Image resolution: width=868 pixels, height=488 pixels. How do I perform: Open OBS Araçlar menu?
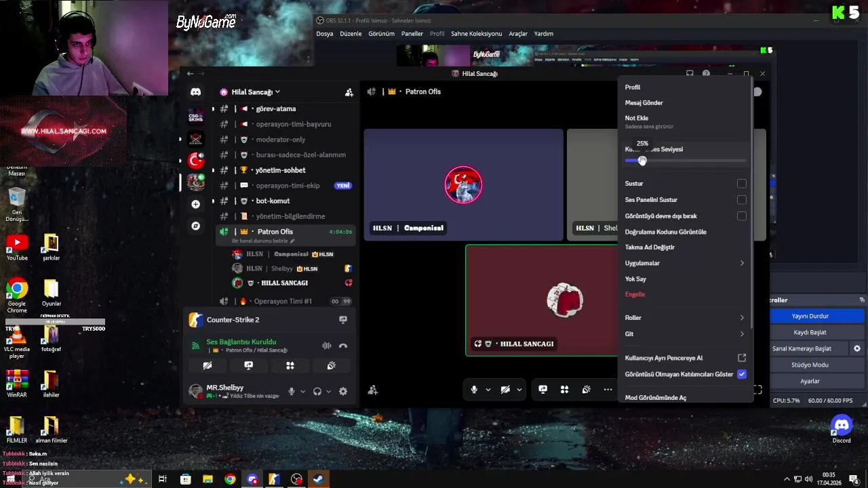[518, 34]
